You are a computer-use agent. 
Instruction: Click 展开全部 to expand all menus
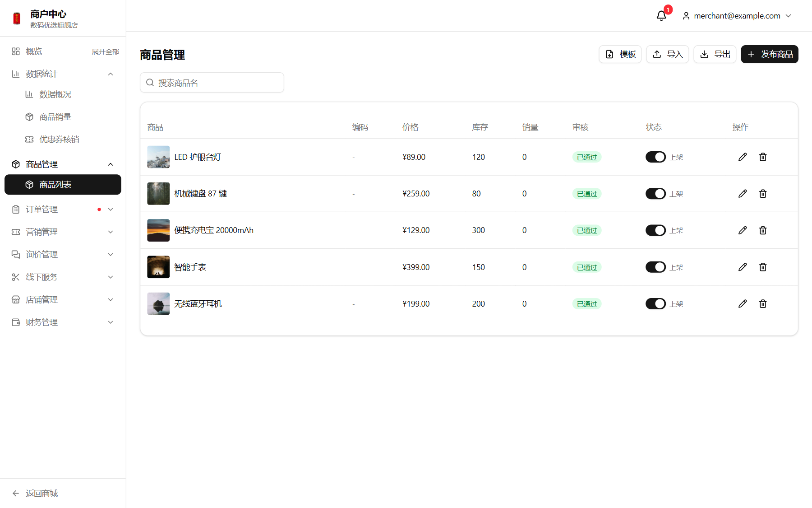click(x=106, y=52)
